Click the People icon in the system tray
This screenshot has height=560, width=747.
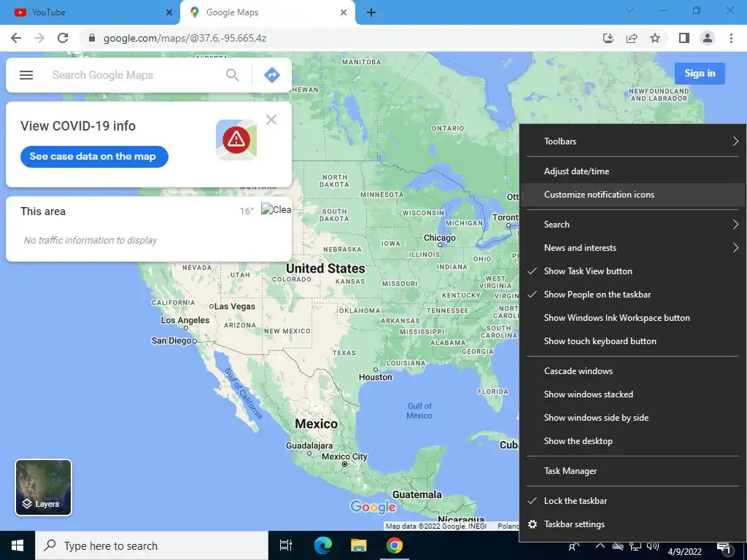click(x=574, y=547)
